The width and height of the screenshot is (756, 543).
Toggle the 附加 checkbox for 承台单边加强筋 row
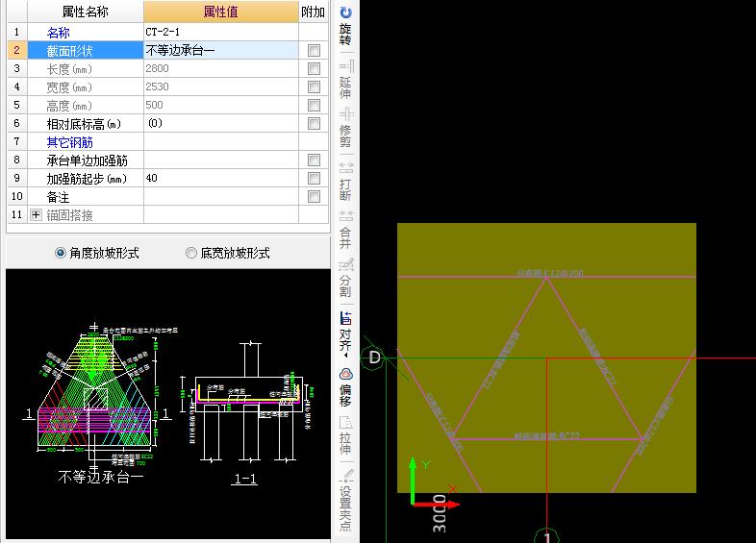[x=314, y=160]
